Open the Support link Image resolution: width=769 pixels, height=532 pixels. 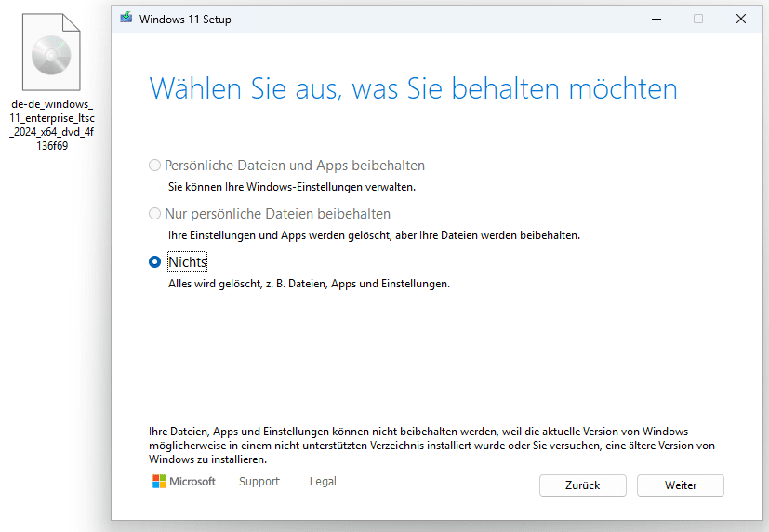[259, 482]
